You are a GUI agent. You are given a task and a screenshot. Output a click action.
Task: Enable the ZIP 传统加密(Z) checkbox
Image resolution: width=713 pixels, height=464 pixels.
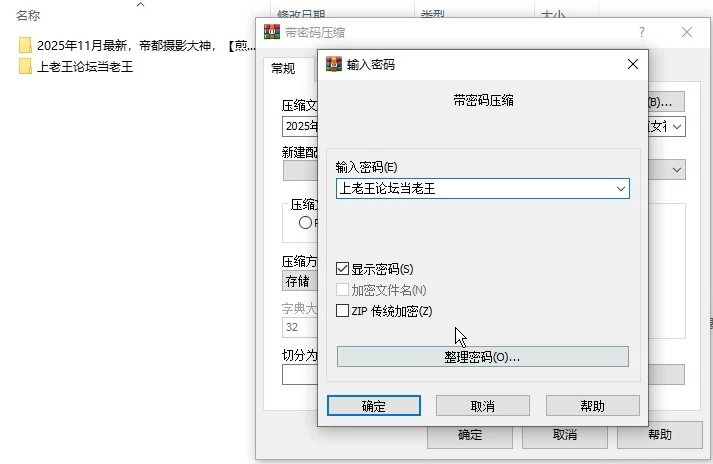(342, 311)
